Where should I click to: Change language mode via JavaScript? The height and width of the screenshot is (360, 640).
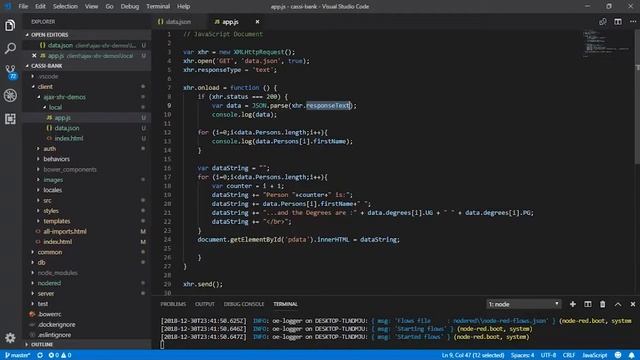(595, 355)
